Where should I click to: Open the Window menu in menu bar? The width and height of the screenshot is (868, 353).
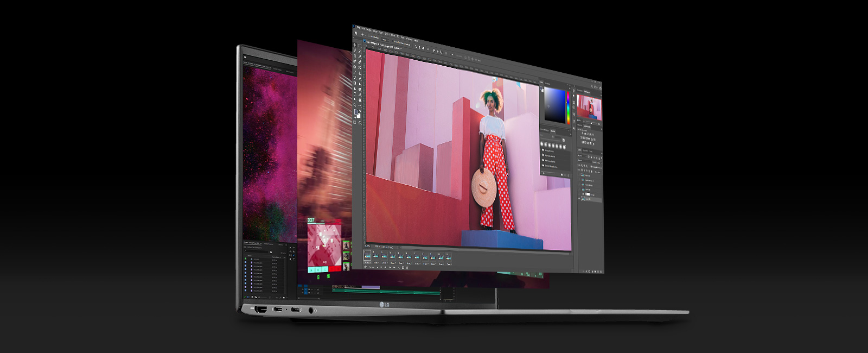(x=409, y=38)
